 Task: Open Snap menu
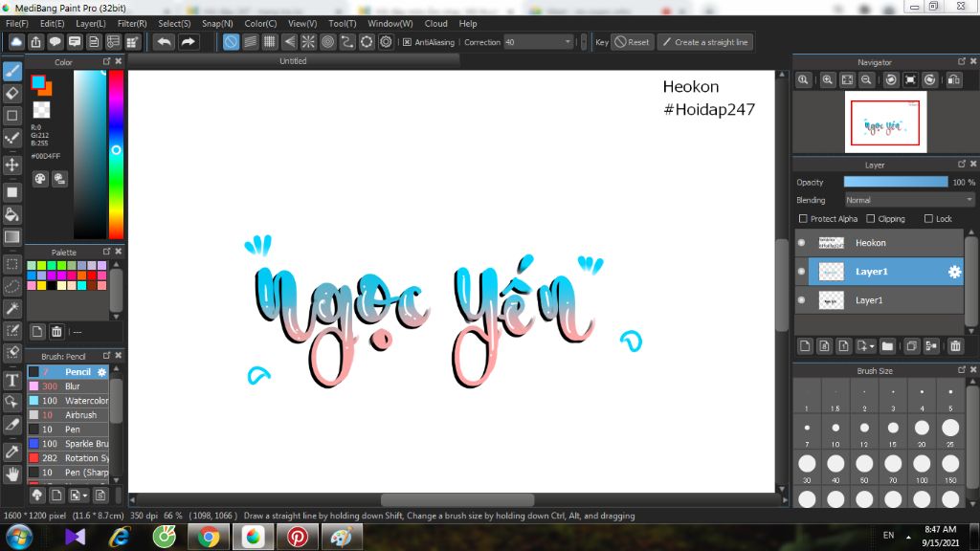coord(217,23)
